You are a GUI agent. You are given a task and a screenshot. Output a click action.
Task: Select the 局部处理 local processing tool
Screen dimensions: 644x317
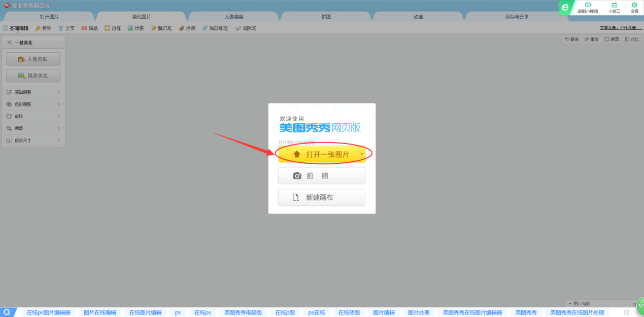(x=215, y=28)
